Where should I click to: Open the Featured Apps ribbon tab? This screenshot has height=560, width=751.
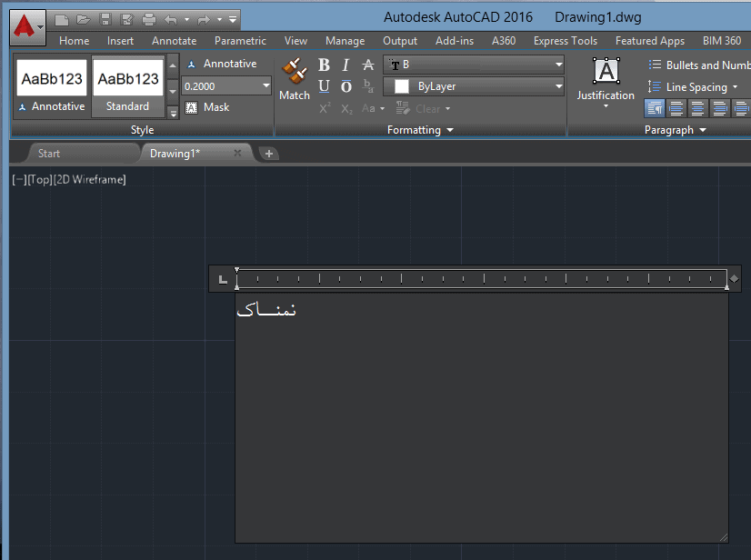pyautogui.click(x=650, y=41)
